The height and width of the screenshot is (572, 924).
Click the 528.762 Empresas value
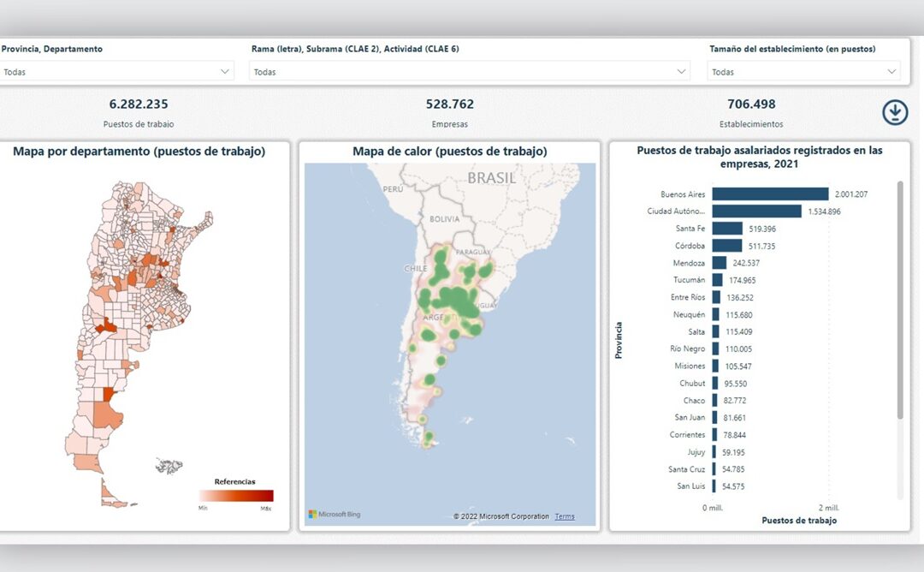tap(450, 104)
